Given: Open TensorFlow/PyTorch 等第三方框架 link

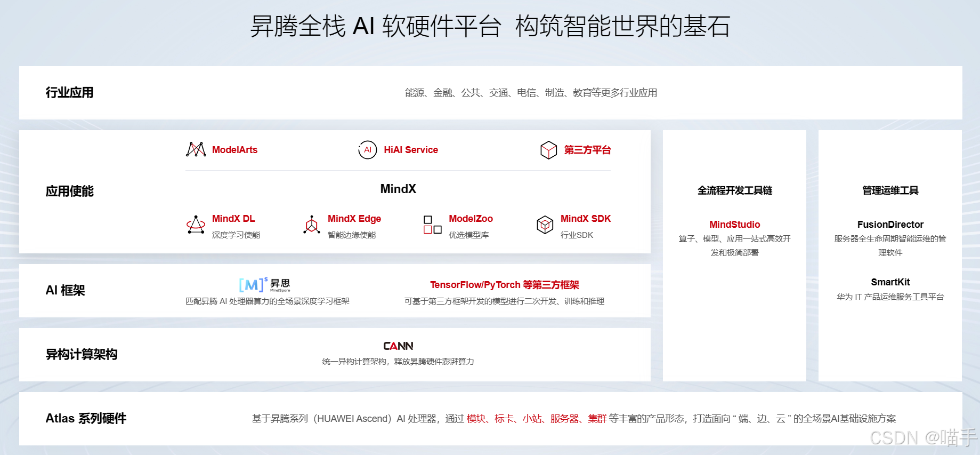Looking at the screenshot, I should click(505, 285).
